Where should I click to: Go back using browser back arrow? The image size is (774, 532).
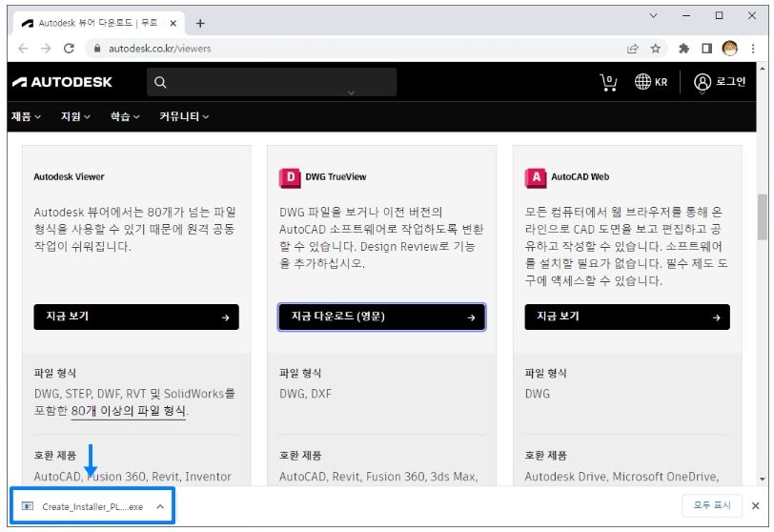point(23,49)
